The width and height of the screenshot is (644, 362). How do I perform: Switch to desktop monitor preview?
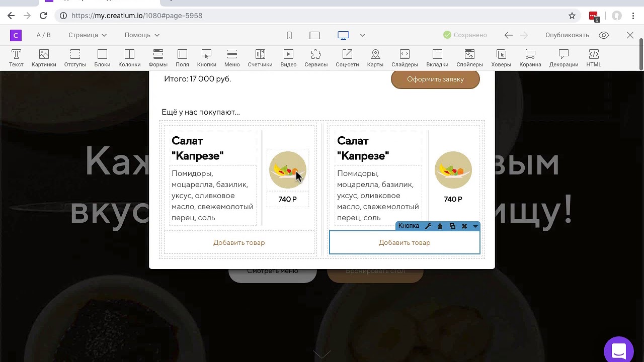[343, 35]
